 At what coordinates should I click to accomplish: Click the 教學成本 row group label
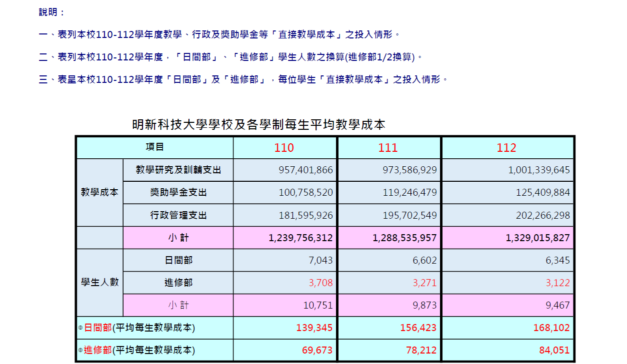tap(100, 192)
